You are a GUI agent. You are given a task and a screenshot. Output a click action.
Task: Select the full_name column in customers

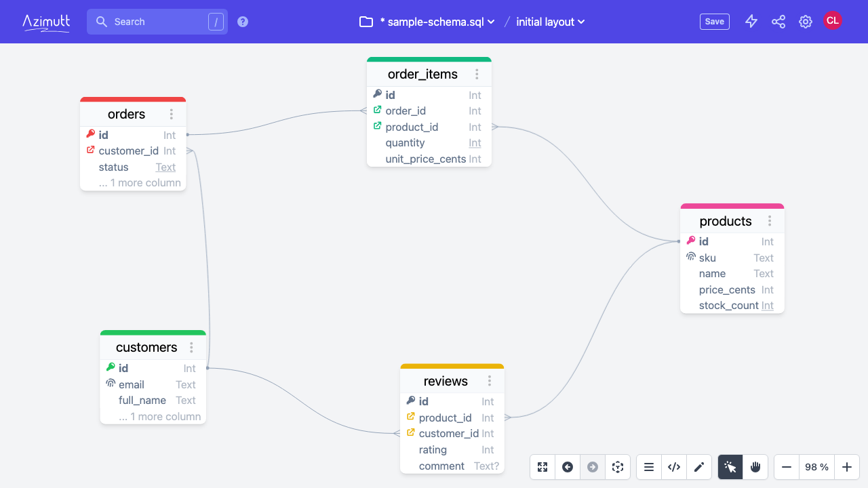(x=153, y=400)
